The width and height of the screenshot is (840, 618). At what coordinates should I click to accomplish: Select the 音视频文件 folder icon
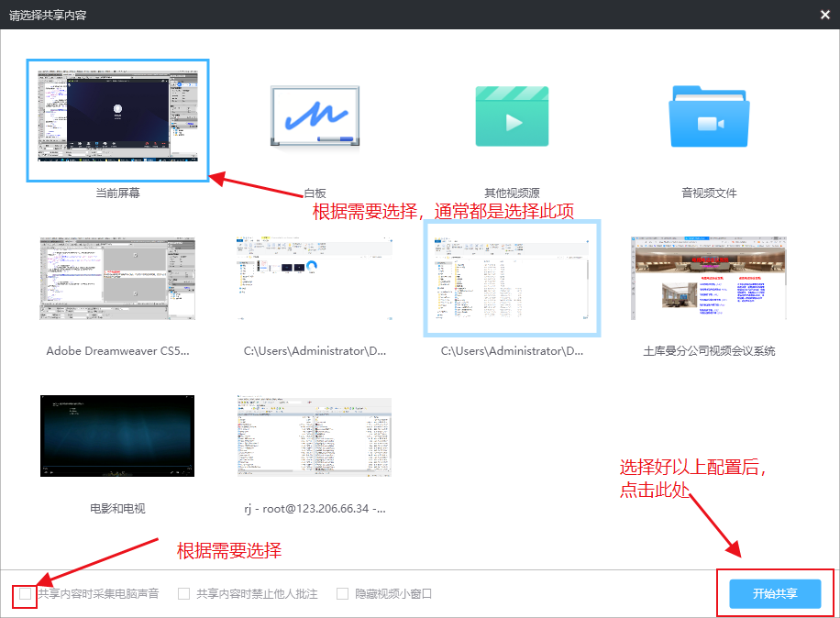coord(709,116)
